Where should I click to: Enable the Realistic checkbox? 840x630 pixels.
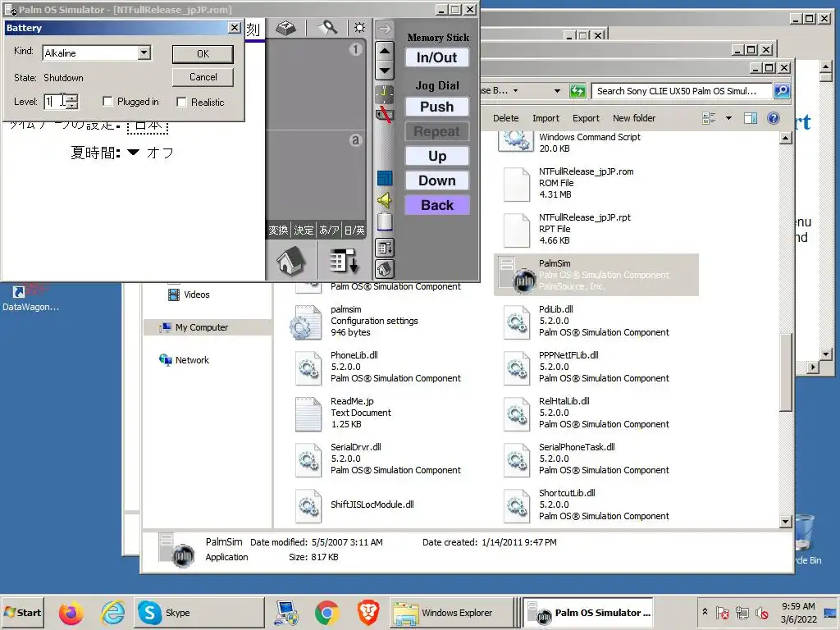pos(181,102)
